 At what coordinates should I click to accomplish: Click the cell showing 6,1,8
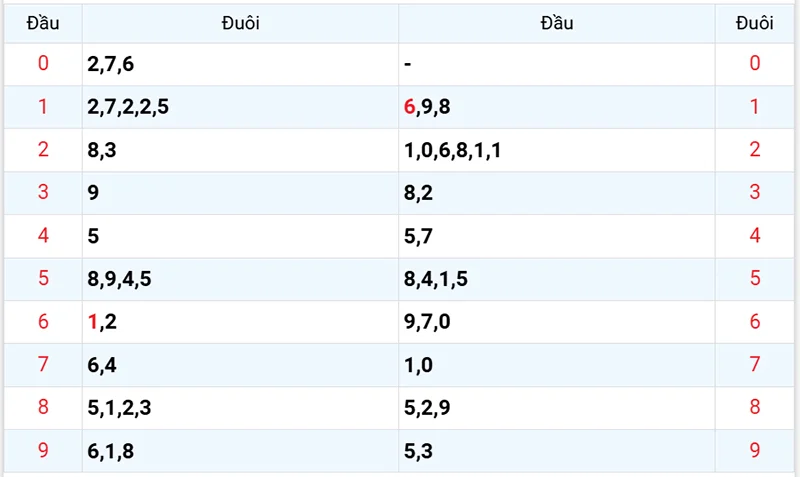111,451
